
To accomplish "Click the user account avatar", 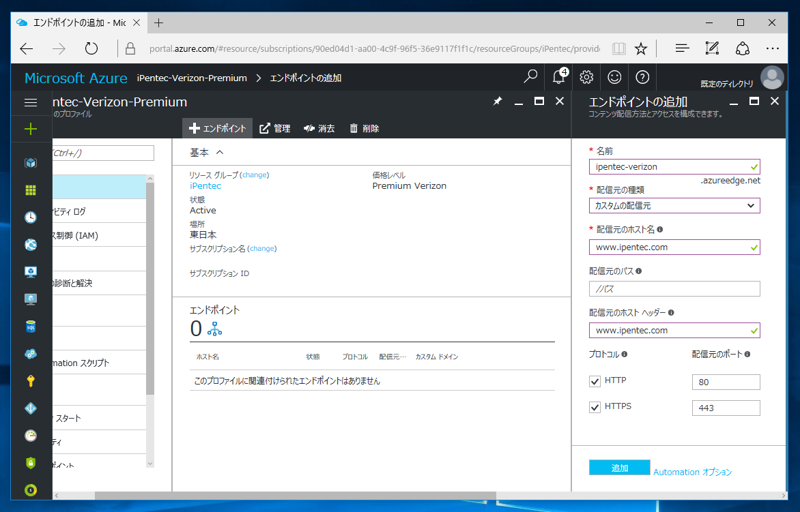I will click(772, 78).
